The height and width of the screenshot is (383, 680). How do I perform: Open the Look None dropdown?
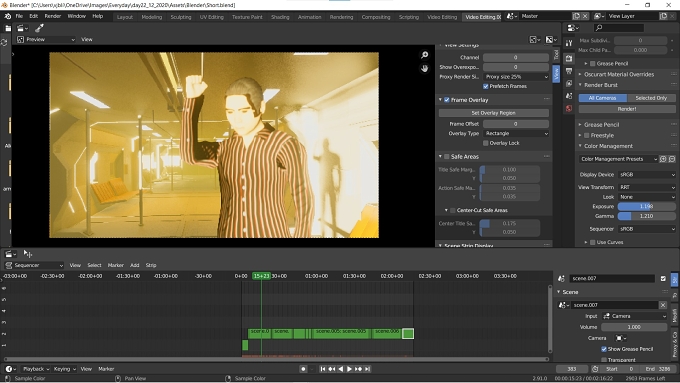point(647,197)
